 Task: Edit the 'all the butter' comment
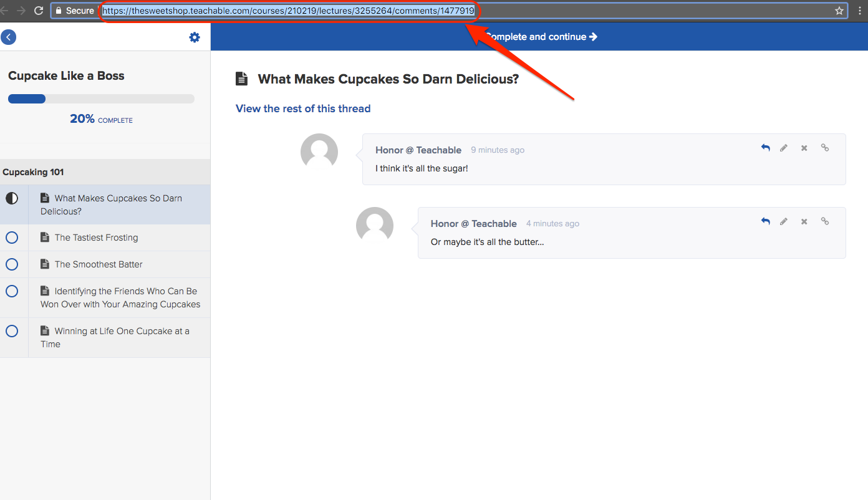(784, 221)
